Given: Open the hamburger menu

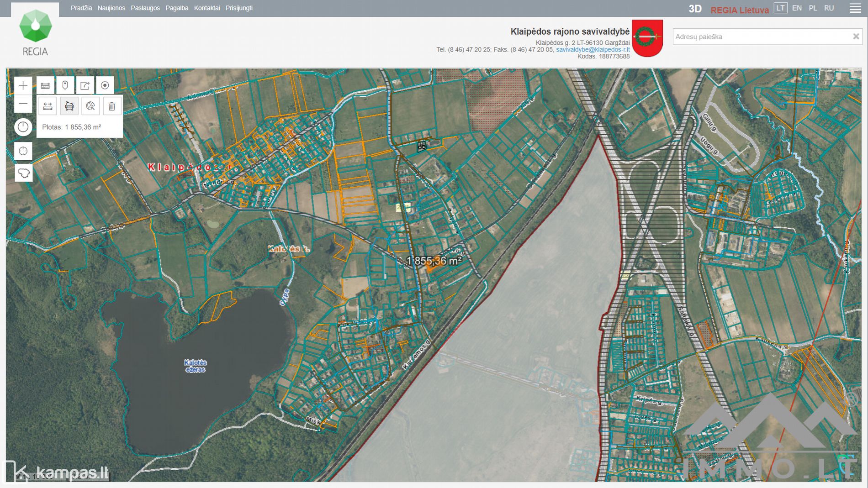Looking at the screenshot, I should tap(855, 8).
